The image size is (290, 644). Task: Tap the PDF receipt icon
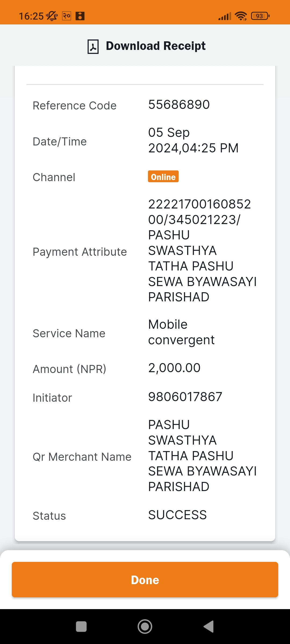(93, 46)
